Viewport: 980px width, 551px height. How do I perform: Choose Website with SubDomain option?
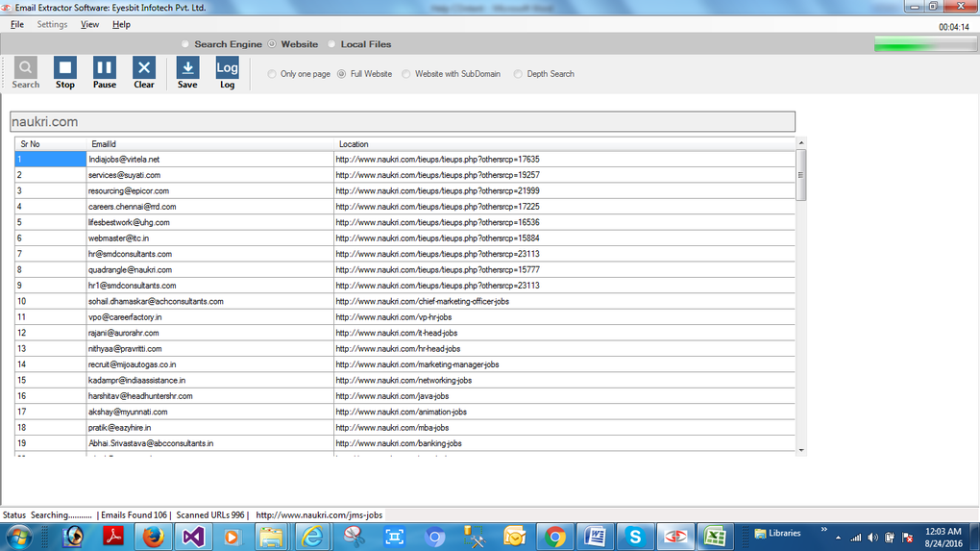pos(452,74)
